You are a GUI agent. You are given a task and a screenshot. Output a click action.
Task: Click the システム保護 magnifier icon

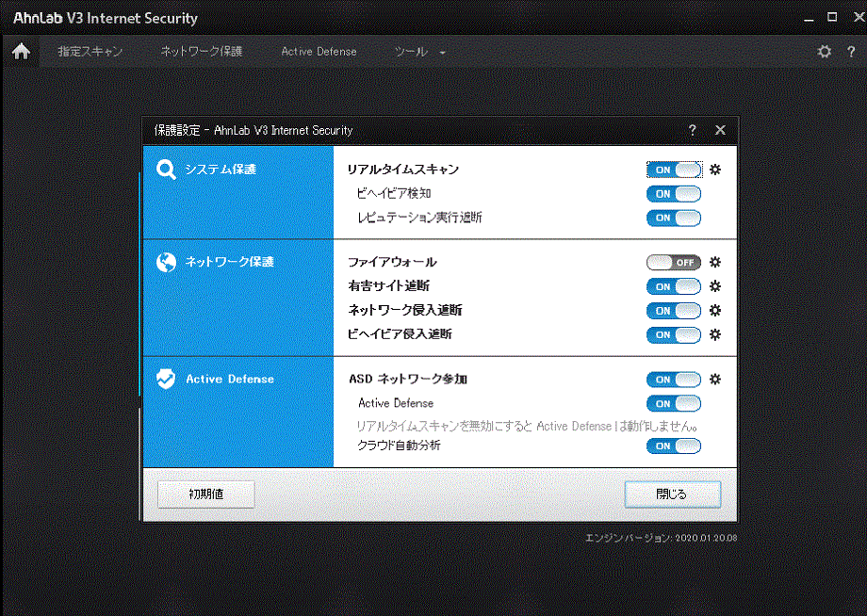point(166,170)
